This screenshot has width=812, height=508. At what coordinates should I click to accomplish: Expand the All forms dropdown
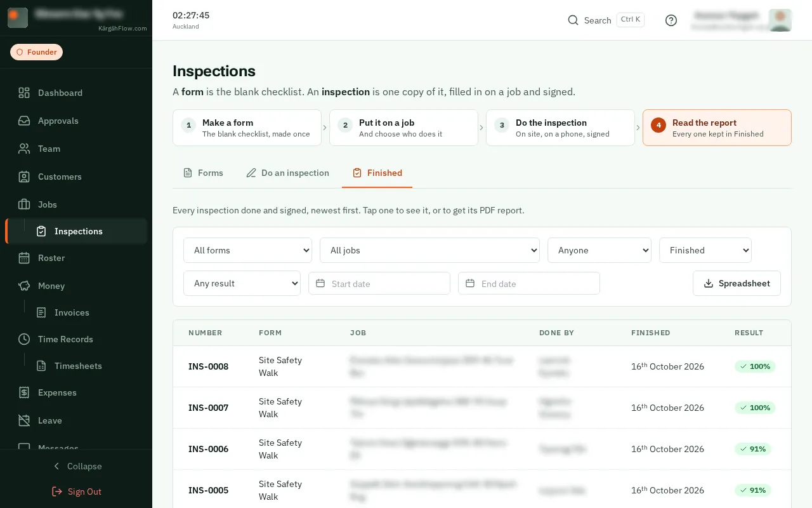[x=247, y=250]
